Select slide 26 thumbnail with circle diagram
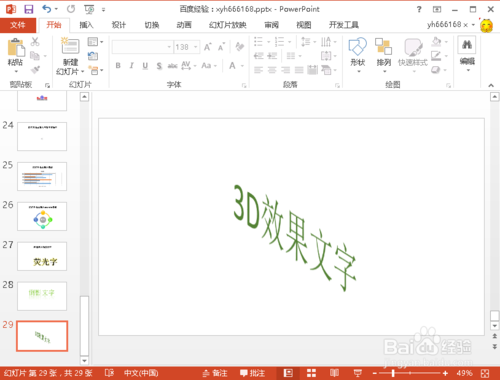The image size is (500, 380). coord(42,216)
